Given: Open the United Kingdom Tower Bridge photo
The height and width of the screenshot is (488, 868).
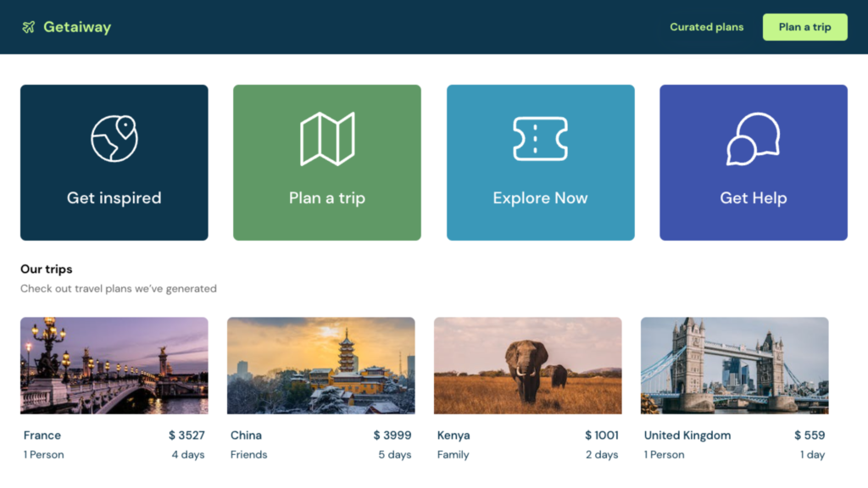Looking at the screenshot, I should (735, 366).
